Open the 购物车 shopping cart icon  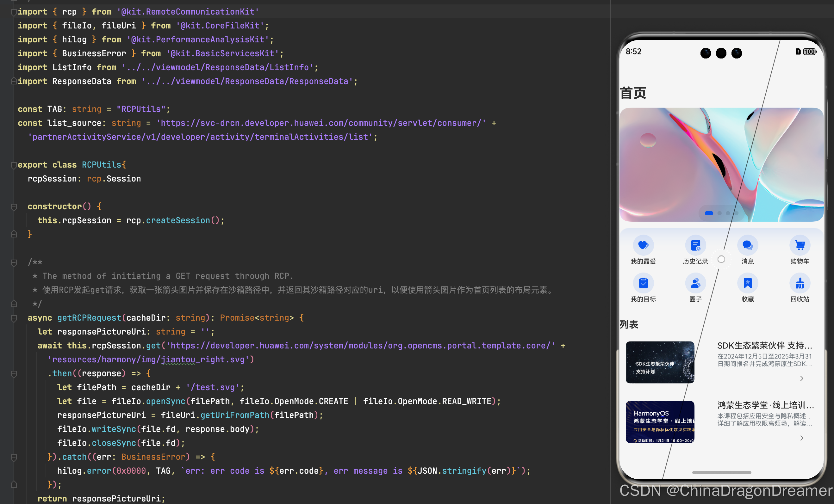point(800,245)
